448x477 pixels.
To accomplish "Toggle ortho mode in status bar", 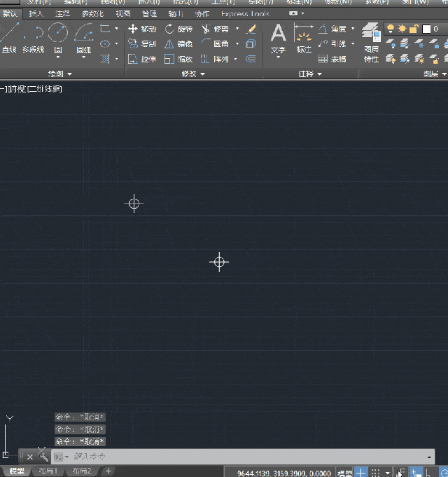I will pos(428,473).
